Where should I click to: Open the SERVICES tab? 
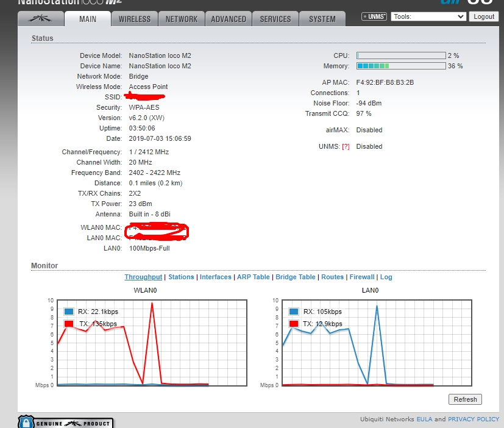click(275, 19)
